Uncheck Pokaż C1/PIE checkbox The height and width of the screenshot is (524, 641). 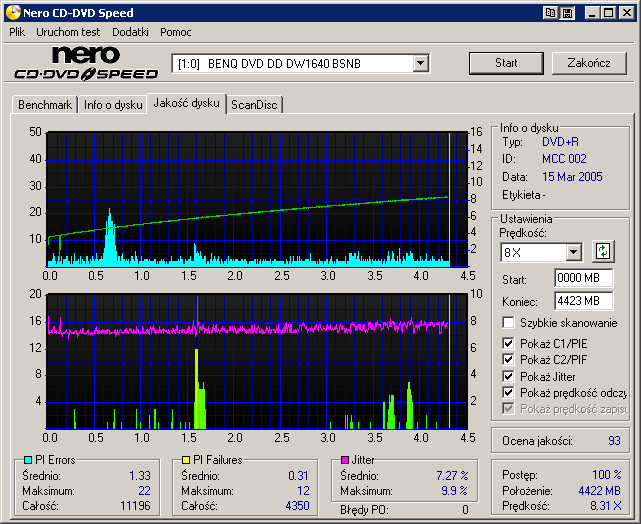[x=508, y=343]
